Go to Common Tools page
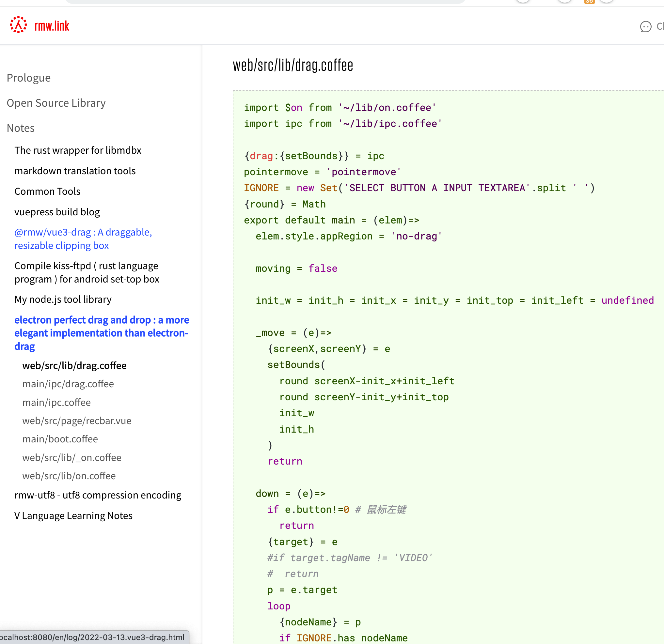The image size is (664, 644). 47,191
